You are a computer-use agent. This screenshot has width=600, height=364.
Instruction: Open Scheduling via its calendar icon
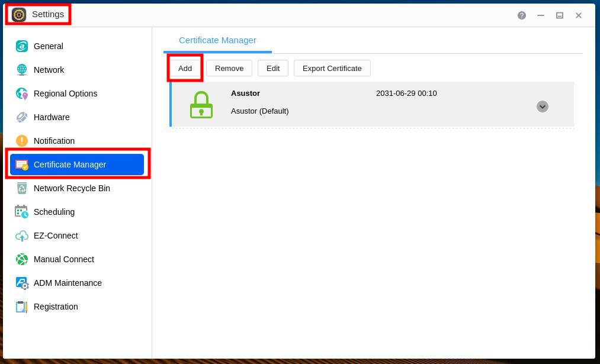coord(22,212)
